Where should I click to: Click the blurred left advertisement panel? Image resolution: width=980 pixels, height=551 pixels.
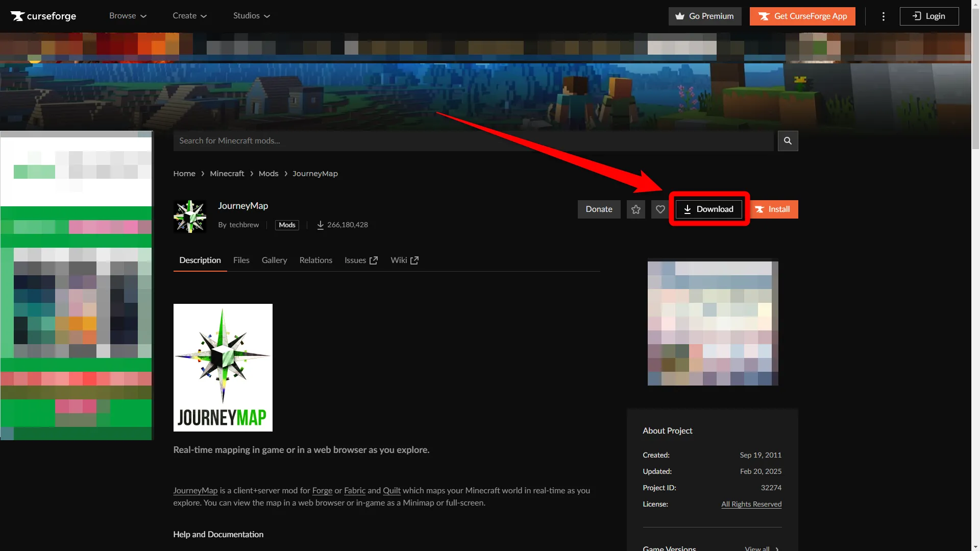pyautogui.click(x=77, y=285)
